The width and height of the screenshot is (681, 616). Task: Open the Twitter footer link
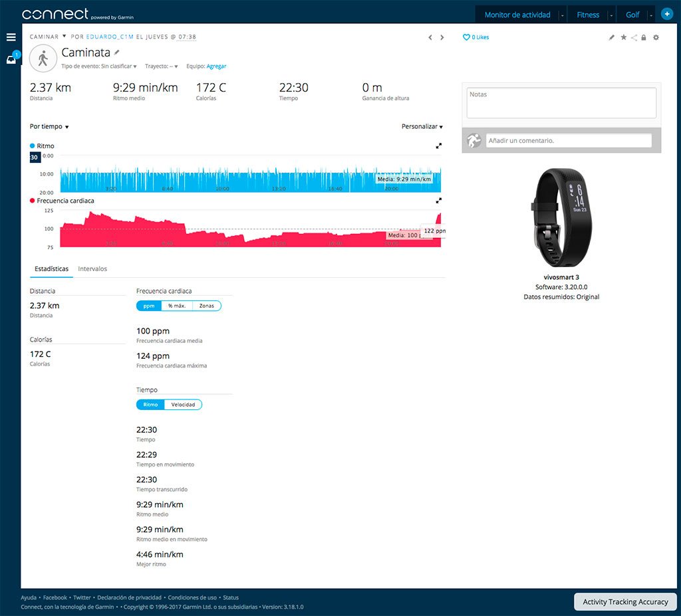[x=82, y=598]
